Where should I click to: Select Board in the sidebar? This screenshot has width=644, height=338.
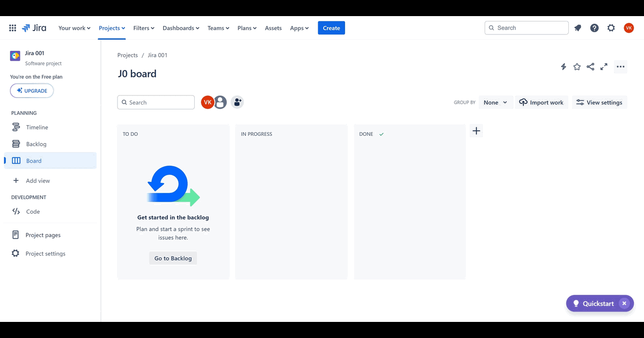coord(50,160)
